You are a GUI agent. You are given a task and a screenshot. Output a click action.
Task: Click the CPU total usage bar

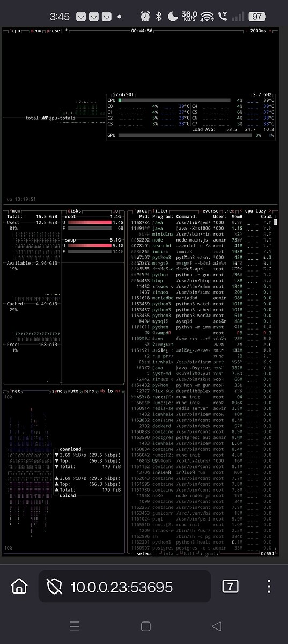click(x=174, y=100)
